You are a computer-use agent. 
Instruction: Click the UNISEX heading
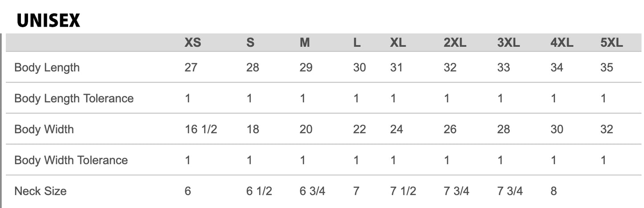click(49, 20)
